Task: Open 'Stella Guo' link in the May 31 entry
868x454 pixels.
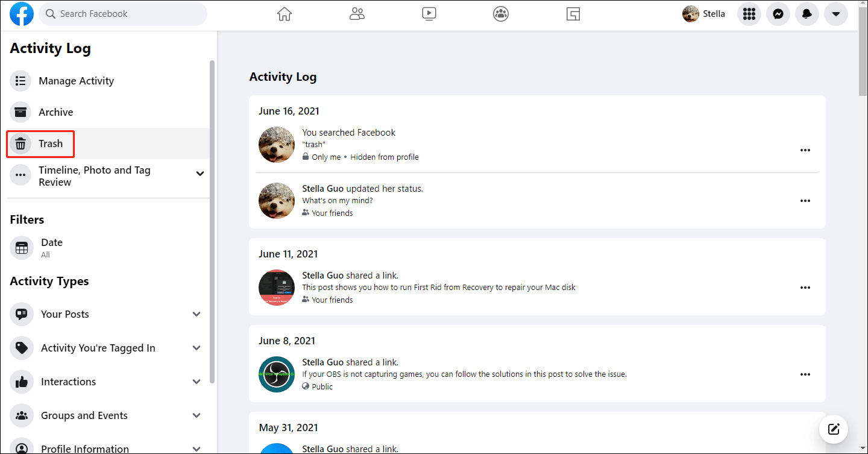Action: [323, 449]
